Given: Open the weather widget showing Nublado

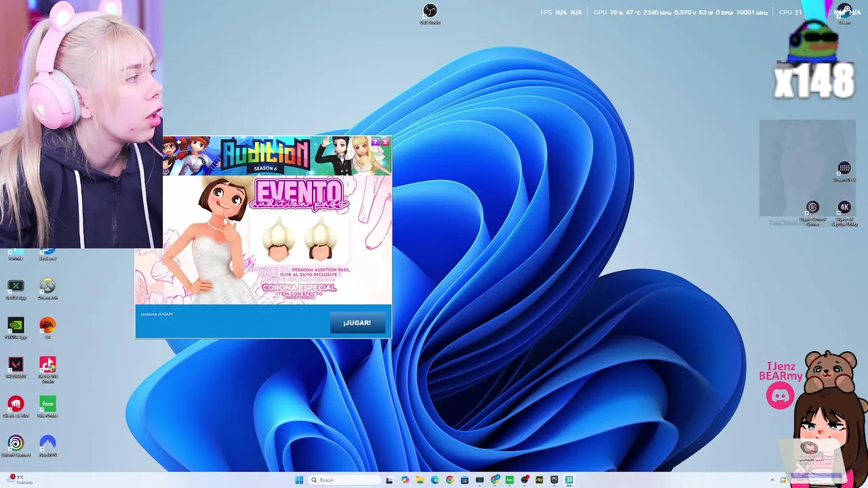Looking at the screenshot, I should coord(19,480).
